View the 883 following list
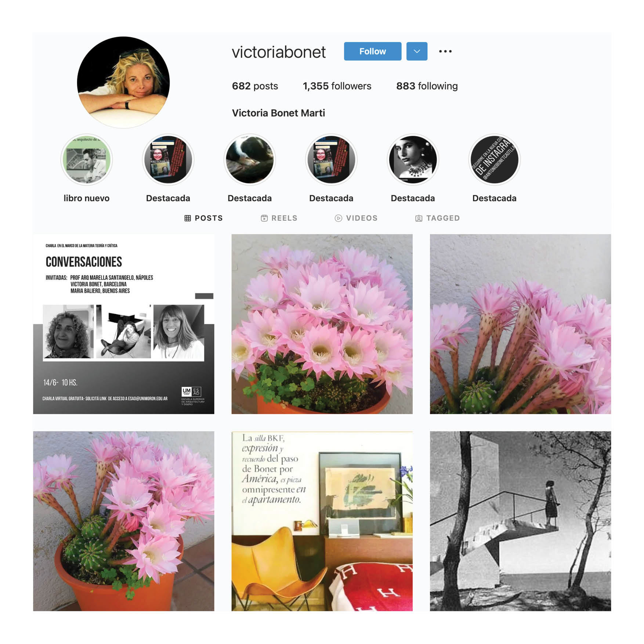Viewport: 644px width, 644px height. (427, 86)
